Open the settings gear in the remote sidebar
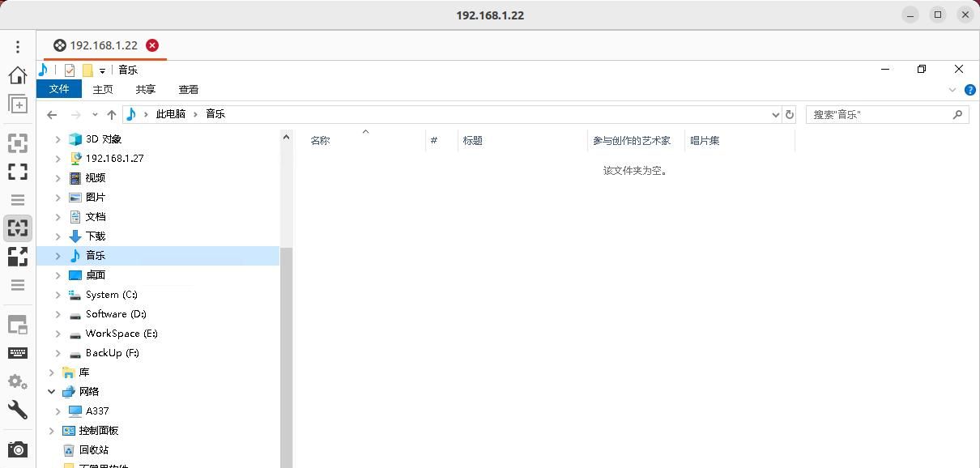980x468 pixels. click(18, 381)
